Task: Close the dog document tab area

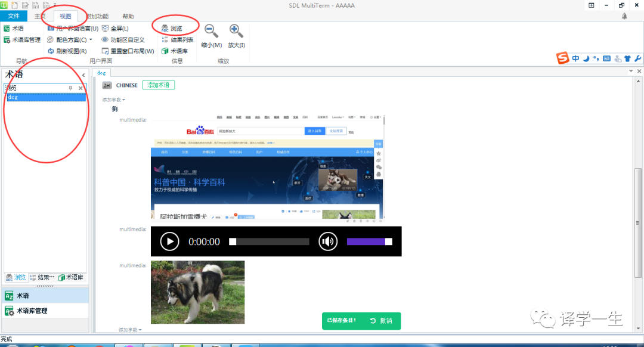Action: (x=639, y=71)
